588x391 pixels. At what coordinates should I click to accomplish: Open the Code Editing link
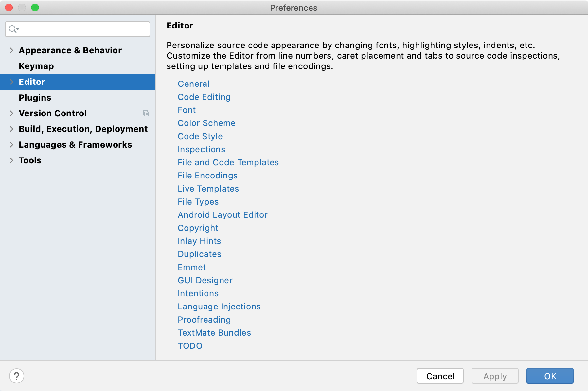(x=204, y=97)
